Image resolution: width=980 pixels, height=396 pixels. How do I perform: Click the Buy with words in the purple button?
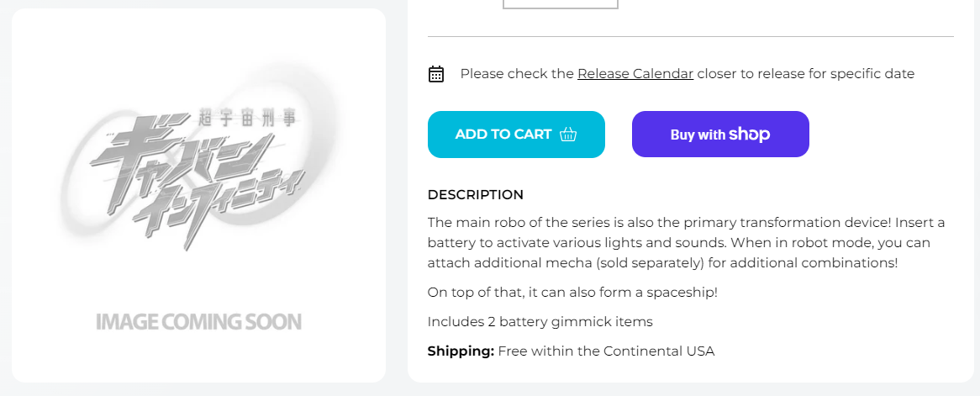click(x=698, y=135)
